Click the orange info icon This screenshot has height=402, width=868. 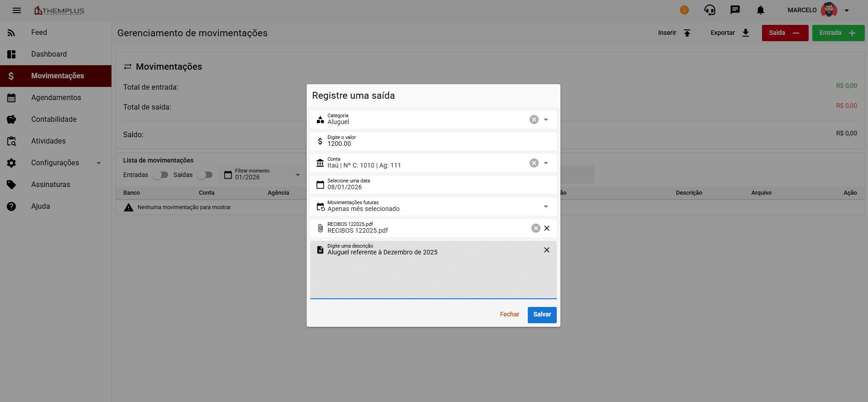tap(684, 10)
